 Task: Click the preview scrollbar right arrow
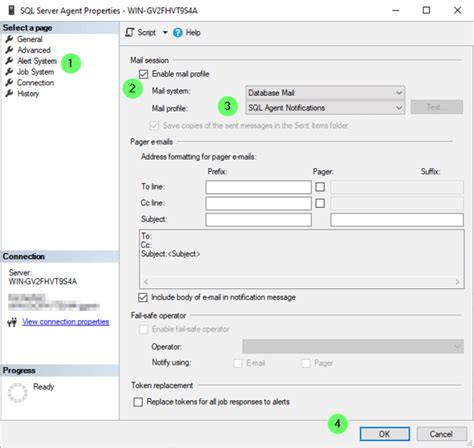pos(457,282)
